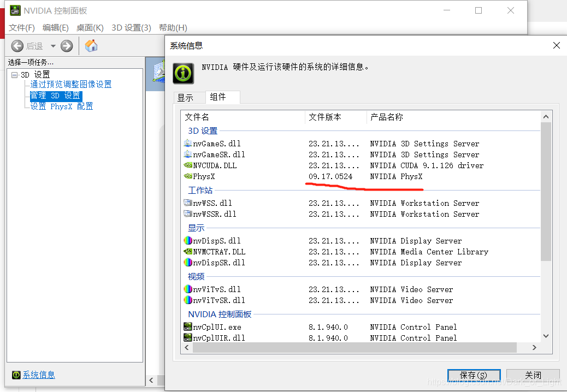
Task: Click the NVIDIA Control Panel title icon
Action: pyautogui.click(x=15, y=10)
